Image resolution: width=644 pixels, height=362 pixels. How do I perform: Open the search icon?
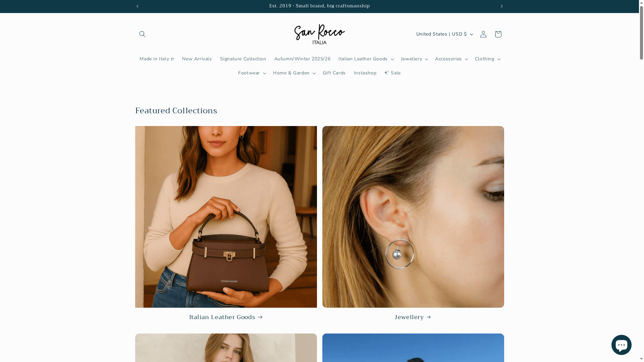click(x=142, y=34)
